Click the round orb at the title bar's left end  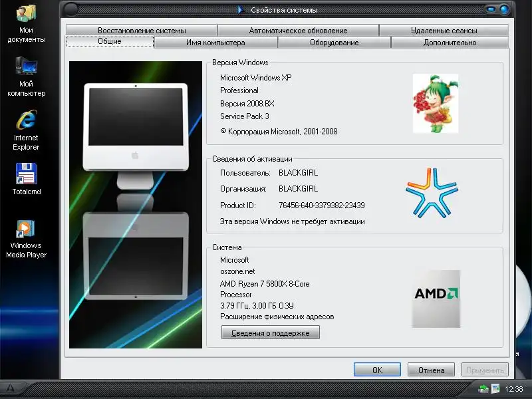[x=71, y=9]
